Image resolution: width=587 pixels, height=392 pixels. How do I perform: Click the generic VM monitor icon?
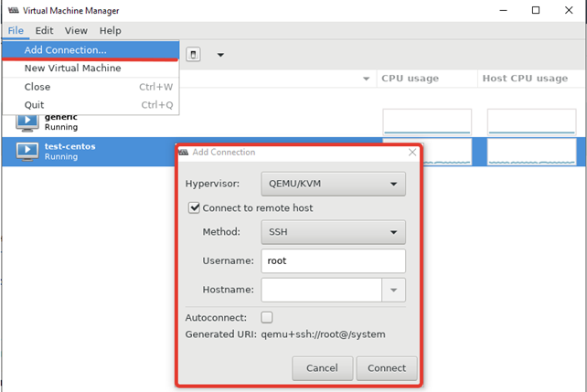(27, 123)
